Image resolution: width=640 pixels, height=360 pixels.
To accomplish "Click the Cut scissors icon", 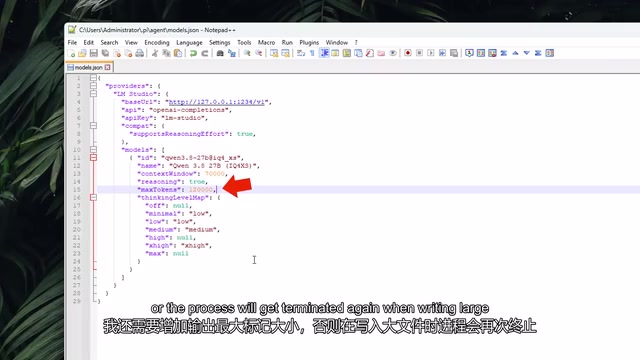I will click(155, 53).
